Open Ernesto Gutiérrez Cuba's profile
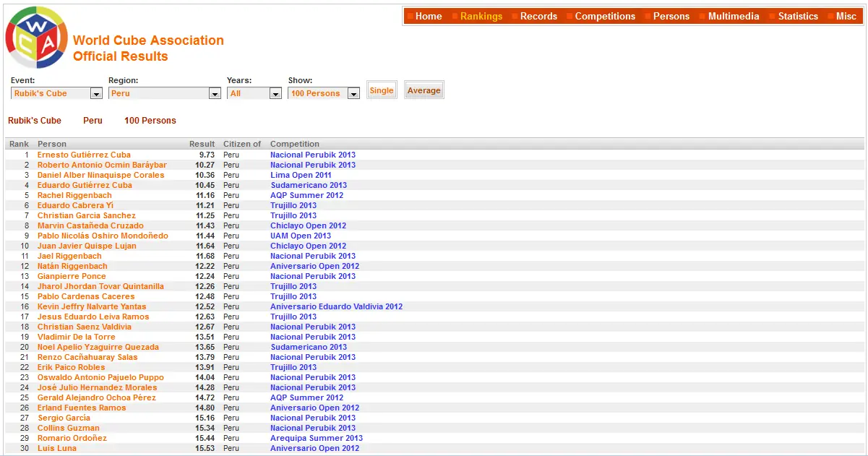868x456 pixels. 84,155
